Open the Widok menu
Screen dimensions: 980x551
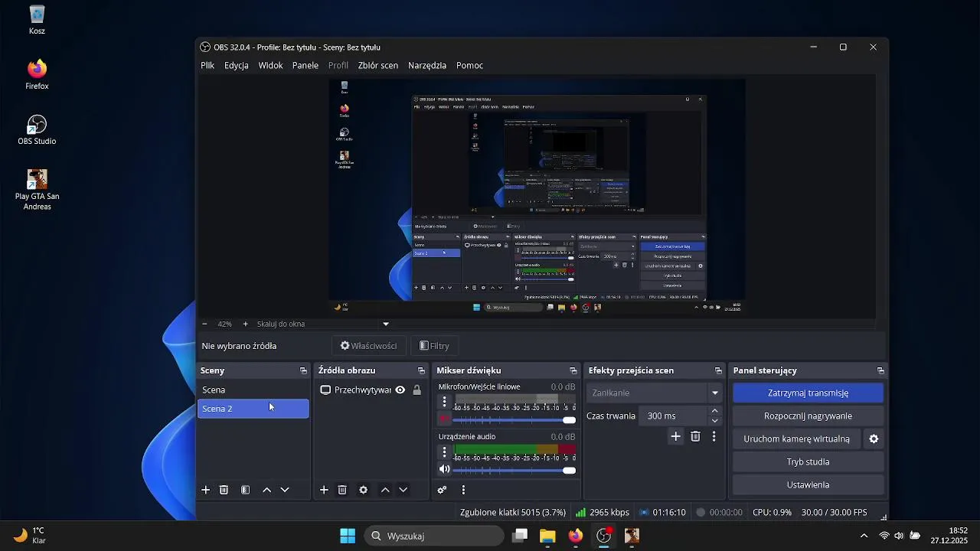(270, 66)
